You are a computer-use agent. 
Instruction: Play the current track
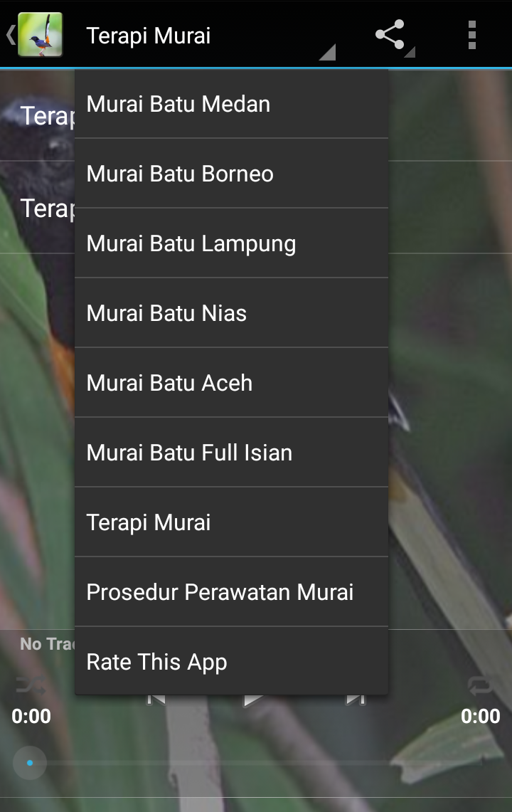pos(252,700)
